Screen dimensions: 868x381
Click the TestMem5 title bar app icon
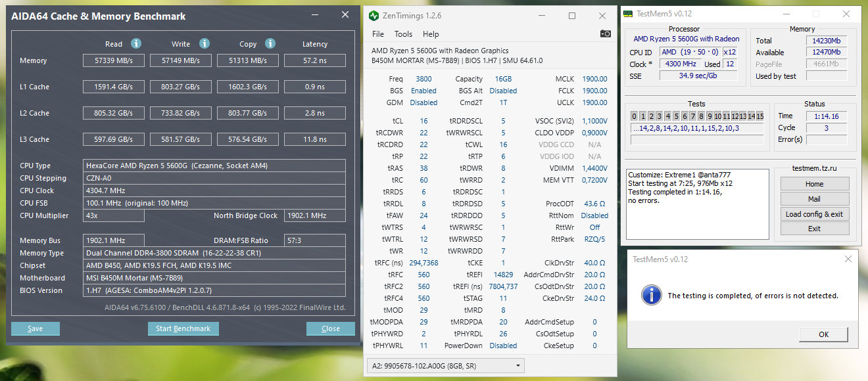click(629, 13)
